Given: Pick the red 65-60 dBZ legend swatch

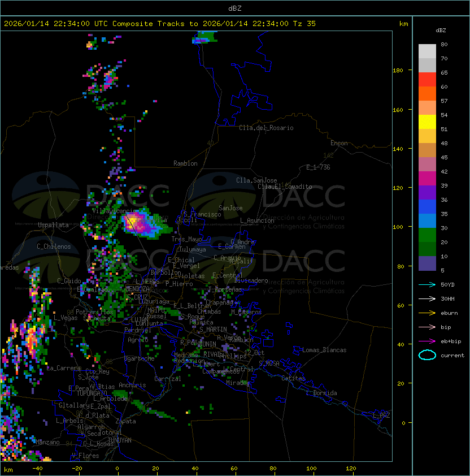Looking at the screenshot, I should 427,80.
